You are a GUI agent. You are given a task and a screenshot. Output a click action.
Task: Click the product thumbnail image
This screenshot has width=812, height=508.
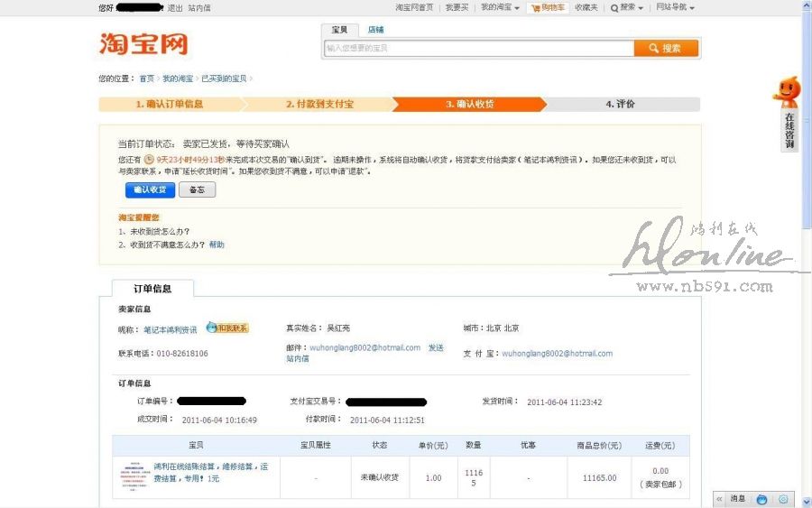(x=134, y=477)
